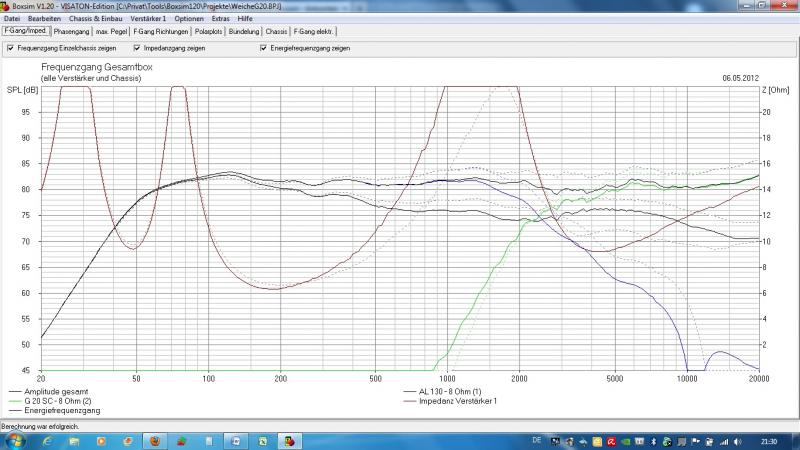Click the Boxsim taskbar icon

point(289,440)
